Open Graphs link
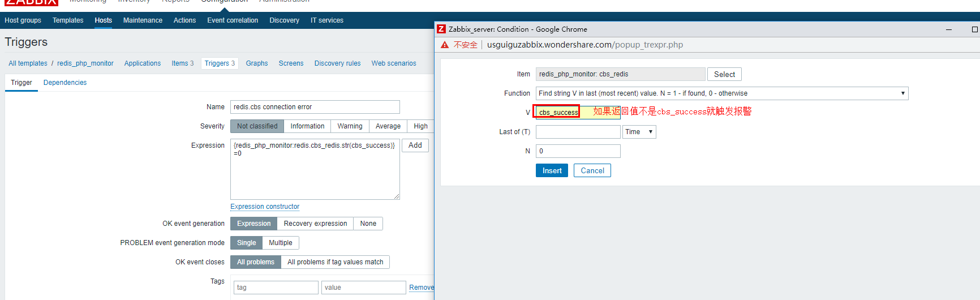 257,63
